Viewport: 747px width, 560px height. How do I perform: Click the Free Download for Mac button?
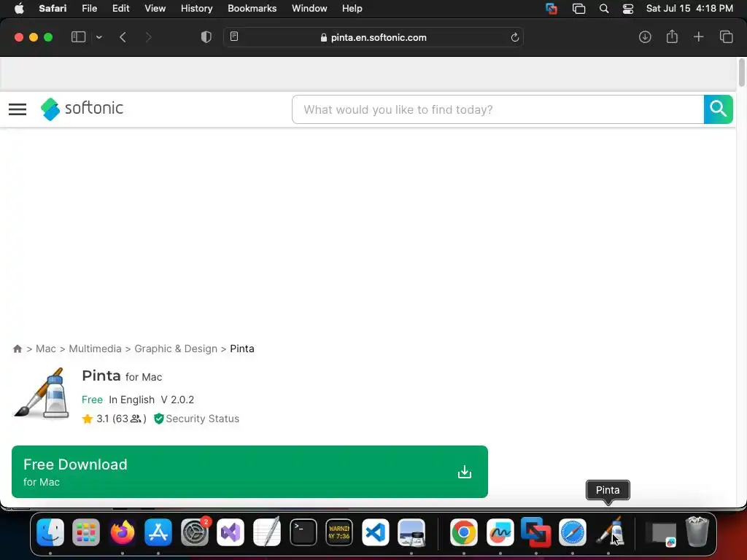(249, 472)
